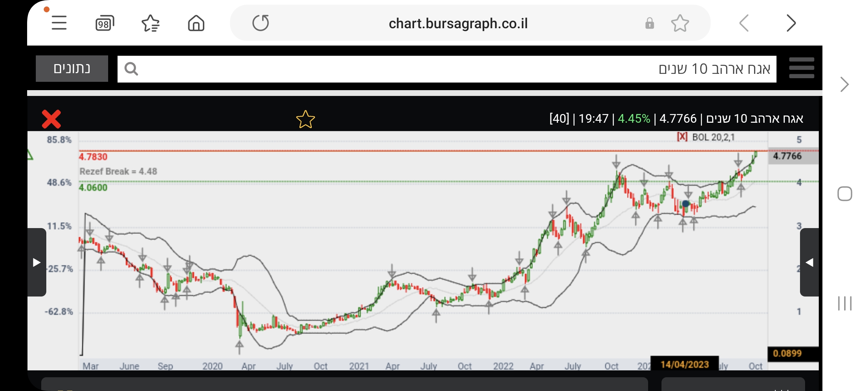Close the chart with the red X
The image size is (868, 391).
click(51, 119)
